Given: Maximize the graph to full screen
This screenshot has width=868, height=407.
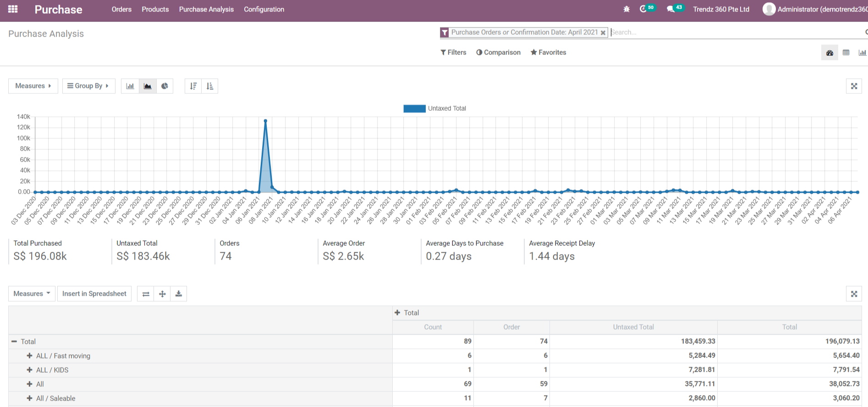Looking at the screenshot, I should click(x=854, y=86).
